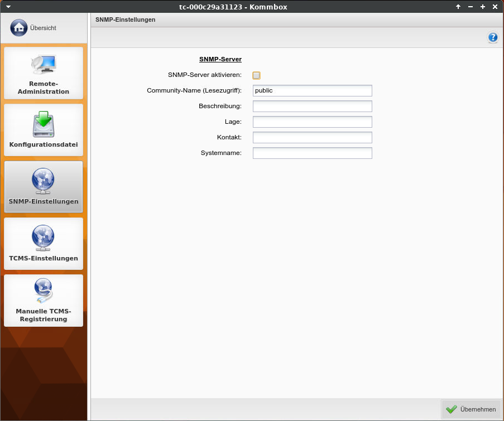The height and width of the screenshot is (421, 504).
Task: Click into the Systemname field
Action: 313,153
